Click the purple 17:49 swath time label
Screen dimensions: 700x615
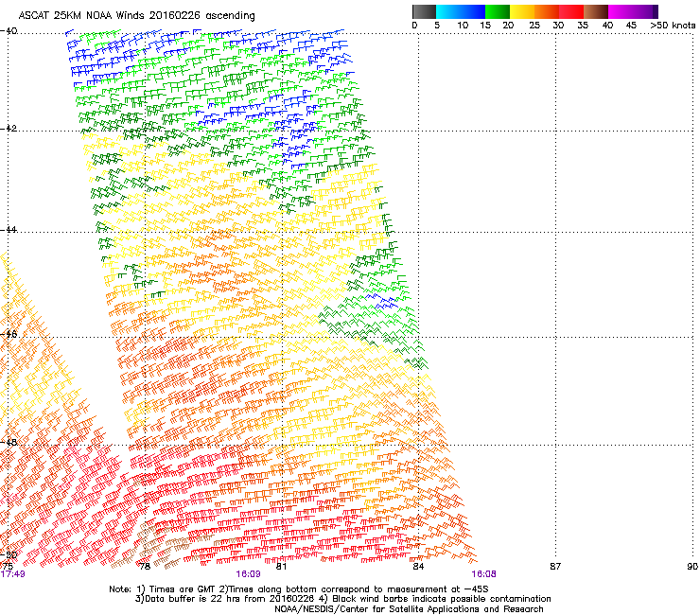13,574
